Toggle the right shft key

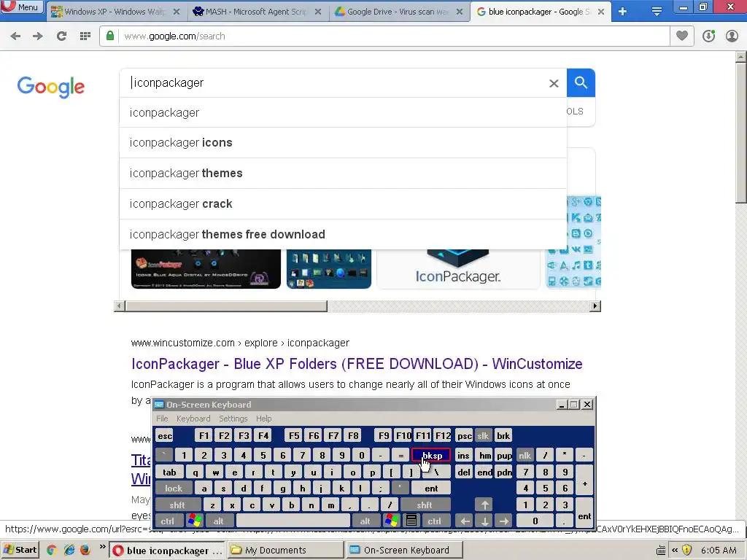[425, 505]
